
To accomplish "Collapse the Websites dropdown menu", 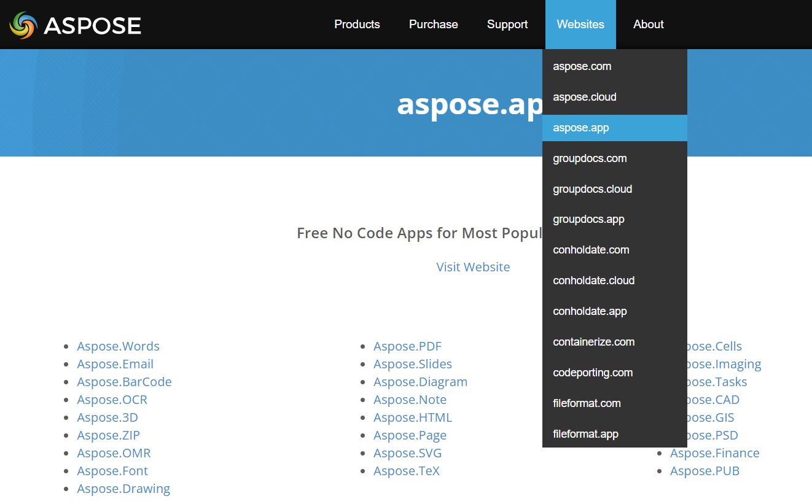I will click(x=580, y=25).
